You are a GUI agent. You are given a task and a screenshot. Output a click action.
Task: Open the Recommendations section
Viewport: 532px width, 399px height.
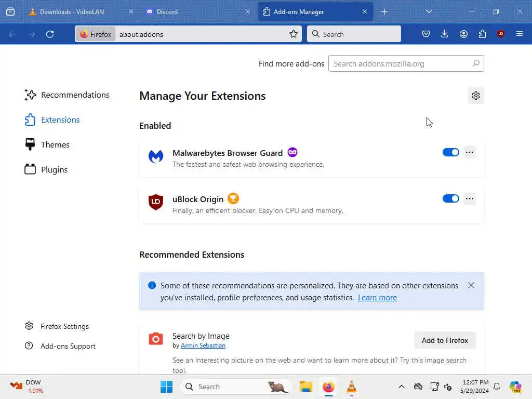(67, 95)
